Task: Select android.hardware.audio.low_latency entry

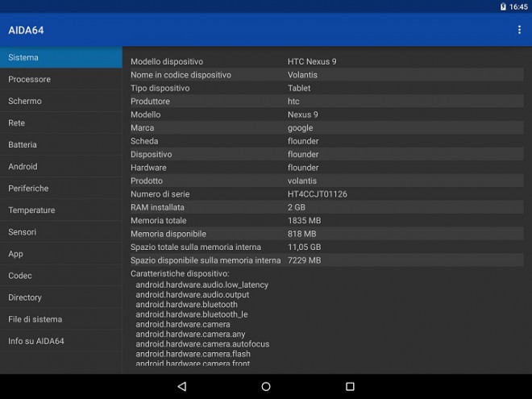Action: 202,285
